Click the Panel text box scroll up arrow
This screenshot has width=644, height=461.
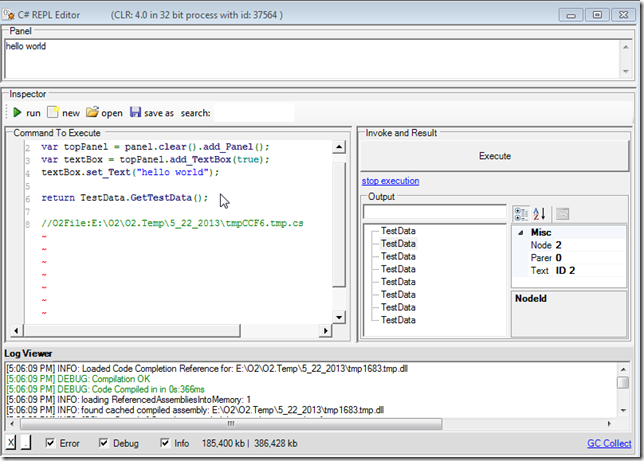coord(626,47)
